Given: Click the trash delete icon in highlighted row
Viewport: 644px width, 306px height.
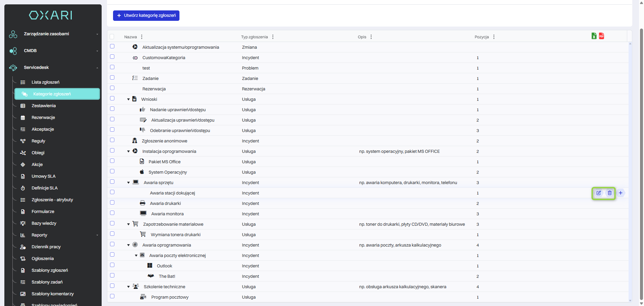Looking at the screenshot, I should coord(609,193).
